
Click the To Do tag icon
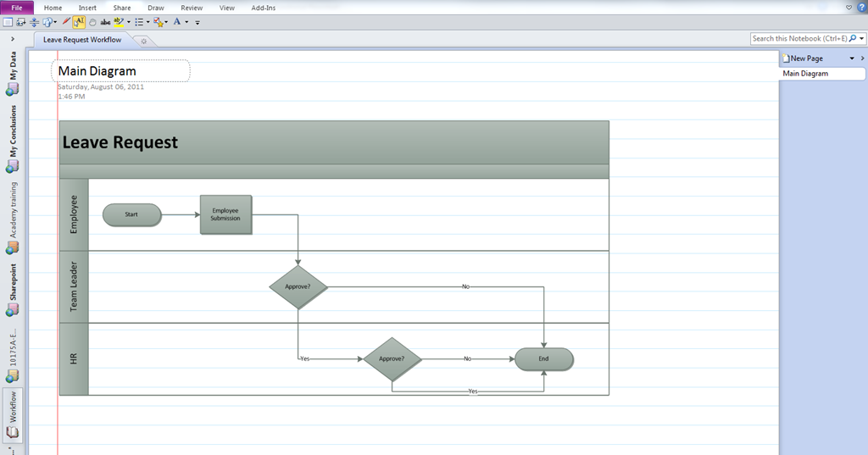point(158,22)
